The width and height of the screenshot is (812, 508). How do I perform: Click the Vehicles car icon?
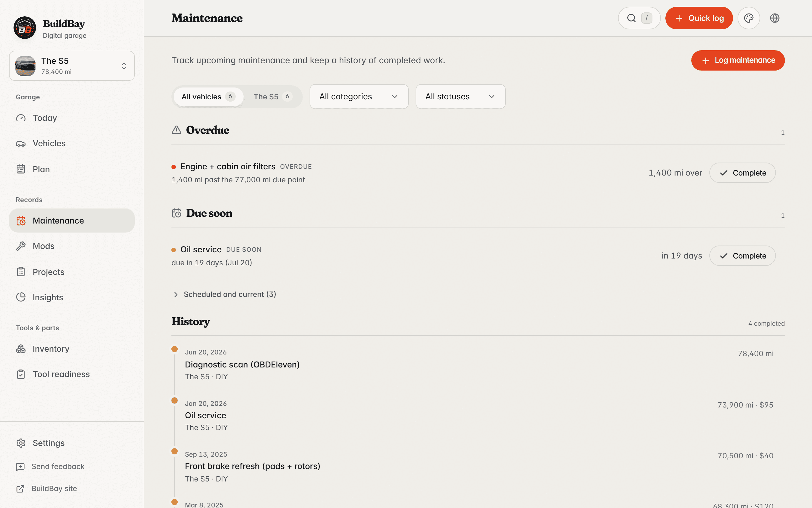(x=21, y=143)
